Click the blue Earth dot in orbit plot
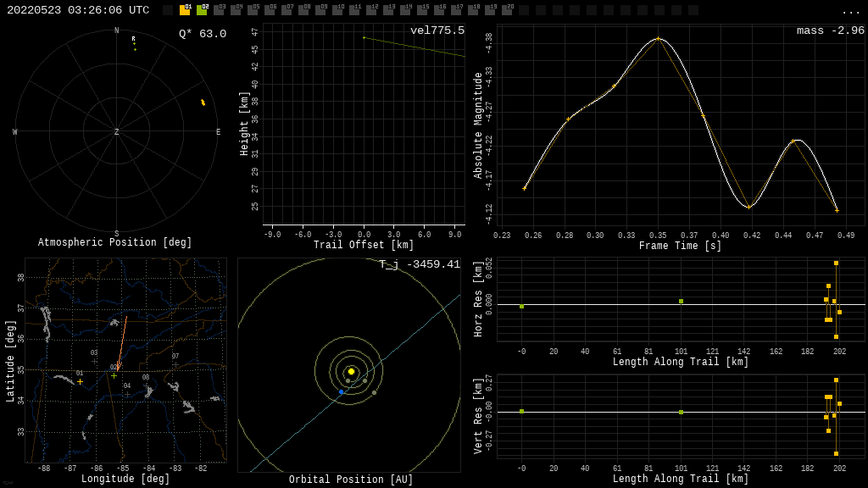The image size is (868, 488). (342, 391)
